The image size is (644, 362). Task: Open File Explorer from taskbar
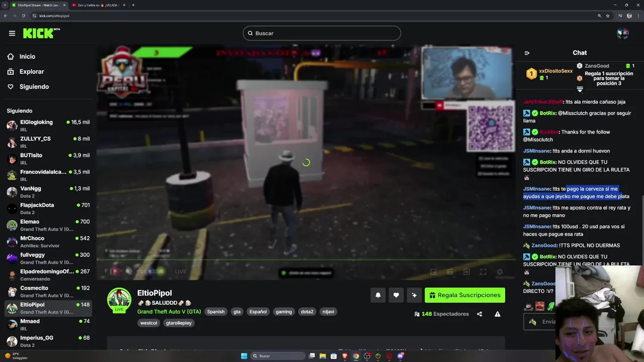323,356
